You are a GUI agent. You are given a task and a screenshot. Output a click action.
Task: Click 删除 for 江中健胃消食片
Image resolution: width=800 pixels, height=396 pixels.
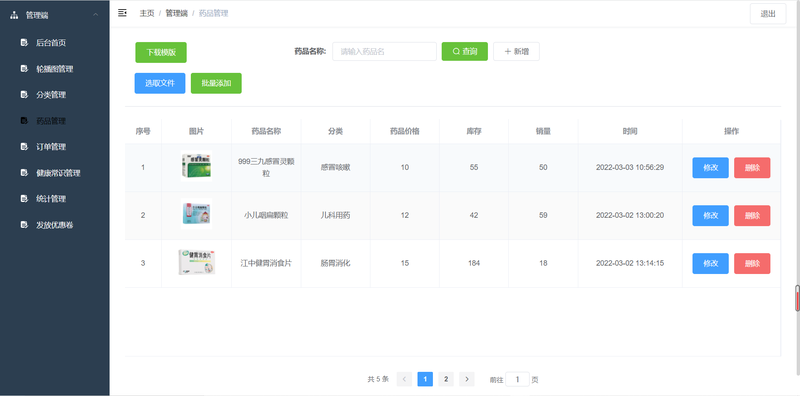coord(752,263)
